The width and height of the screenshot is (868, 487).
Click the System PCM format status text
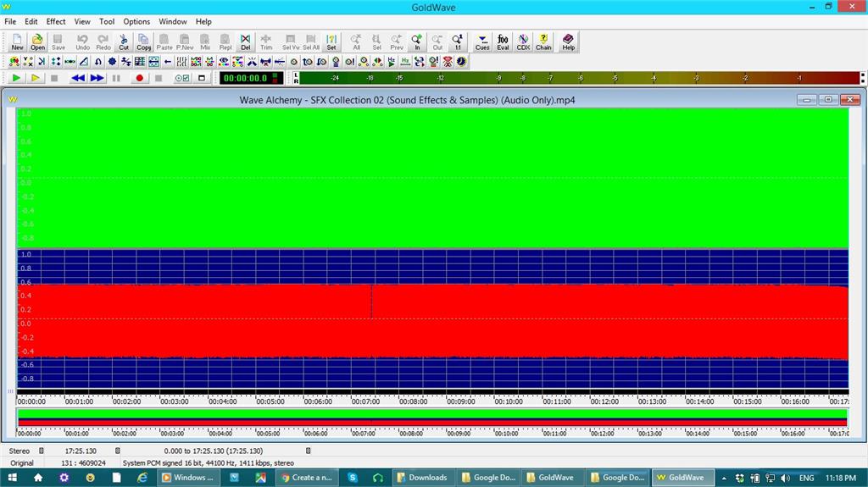pos(209,463)
